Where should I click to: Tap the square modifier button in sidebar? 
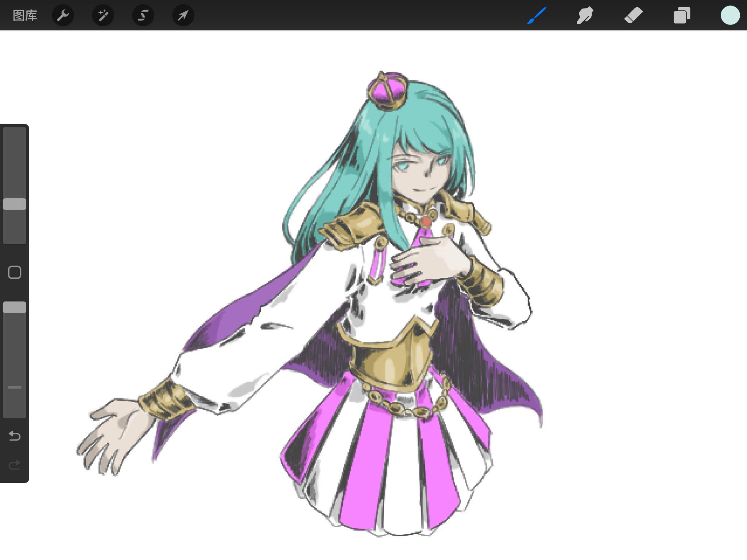(15, 272)
